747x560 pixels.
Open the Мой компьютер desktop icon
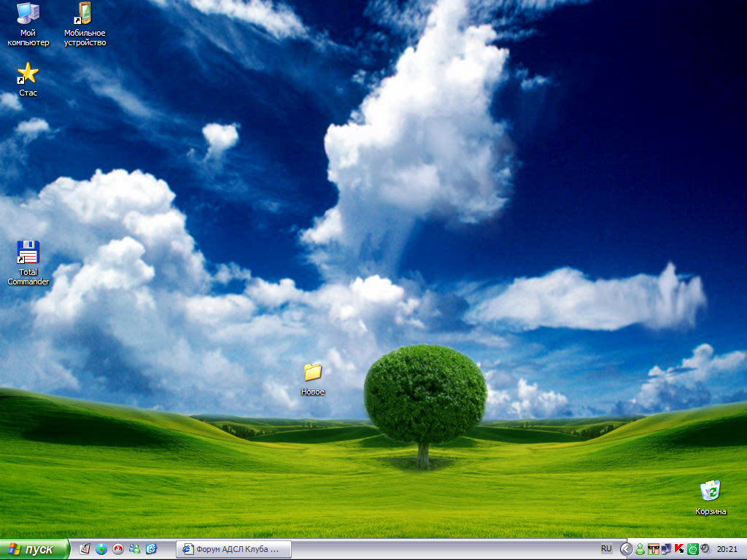pyautogui.click(x=28, y=14)
